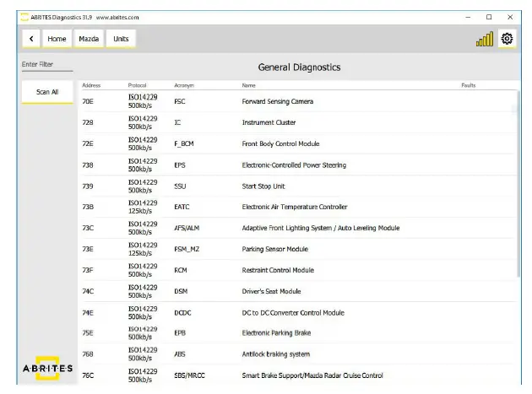The width and height of the screenshot is (532, 394).
Task: Click the AFS/ALM acronym cell
Action: tap(187, 228)
